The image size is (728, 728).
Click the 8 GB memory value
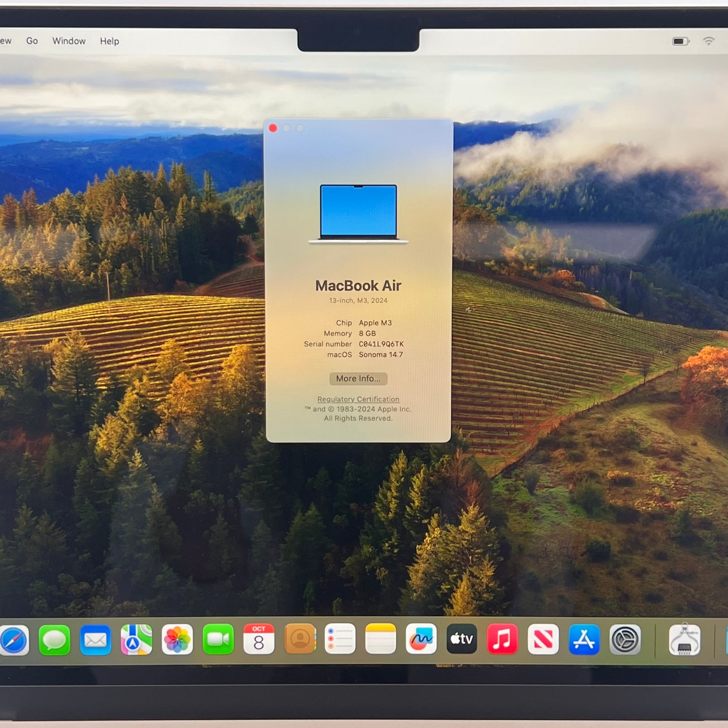click(x=367, y=334)
